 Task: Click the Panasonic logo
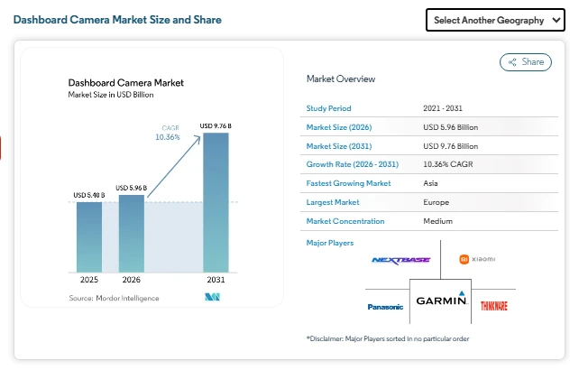click(x=385, y=306)
